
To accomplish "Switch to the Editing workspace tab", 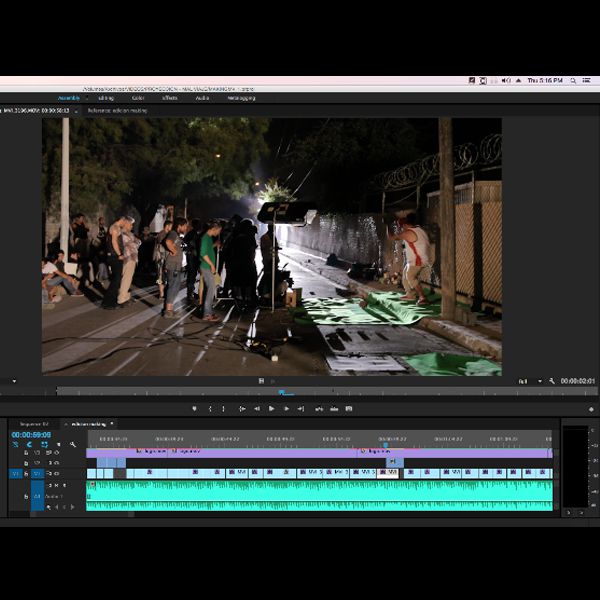I will tap(105, 98).
